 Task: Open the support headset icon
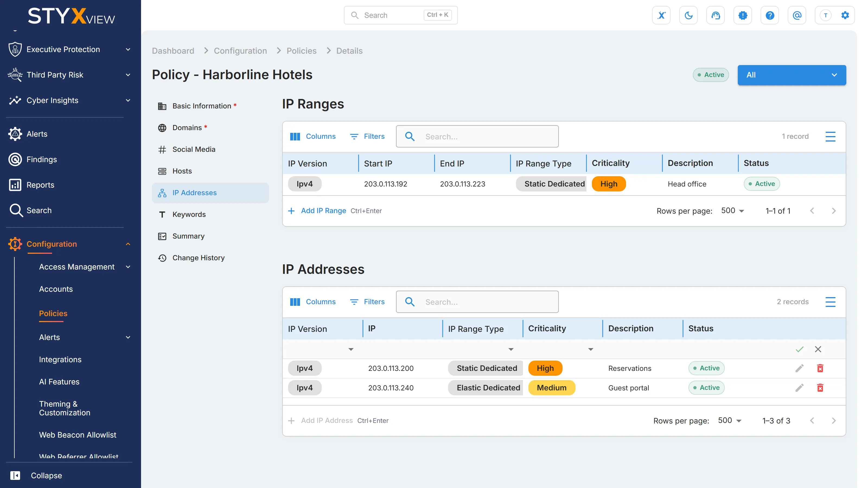tap(715, 15)
